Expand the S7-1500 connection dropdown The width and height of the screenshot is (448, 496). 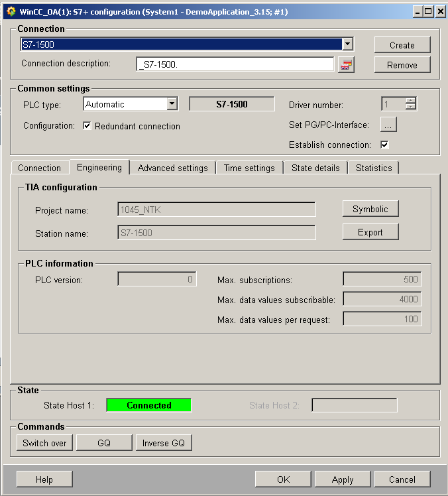pyautogui.click(x=347, y=44)
